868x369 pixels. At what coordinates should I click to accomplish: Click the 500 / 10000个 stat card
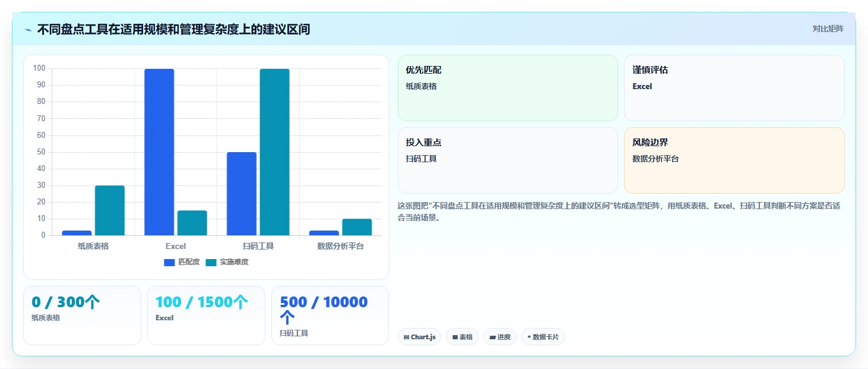(x=330, y=316)
